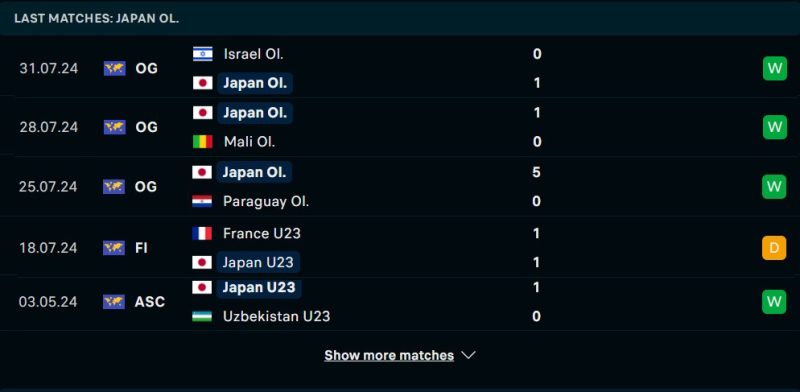
Task: Click the green W badge for Israel match
Action: (774, 68)
